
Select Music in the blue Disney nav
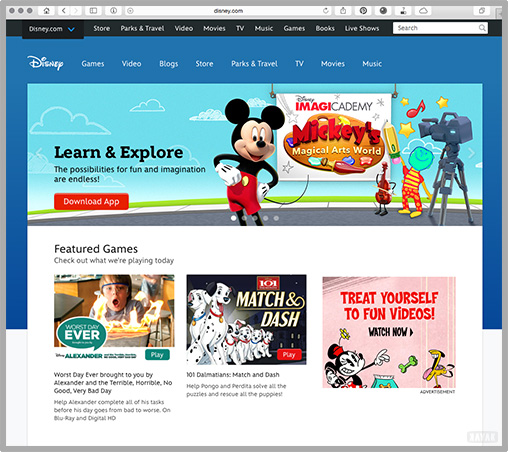(x=372, y=64)
